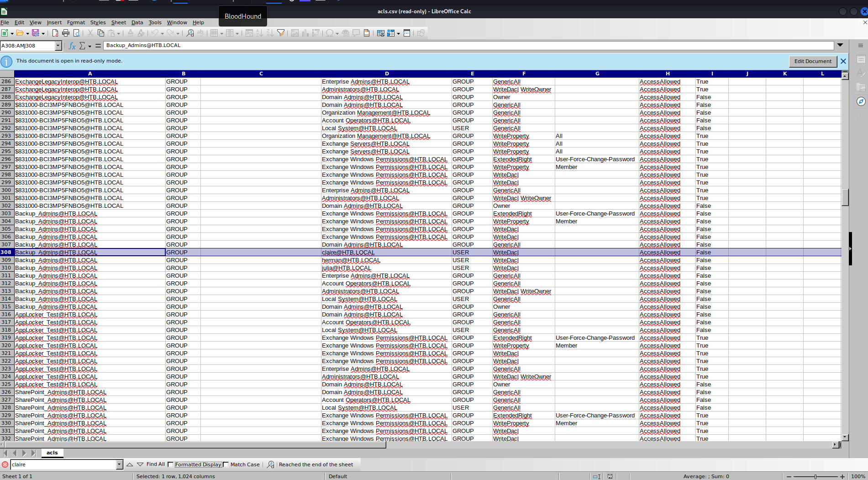Click the zoom out minus button
The width and height of the screenshot is (868, 480).
[789, 476]
